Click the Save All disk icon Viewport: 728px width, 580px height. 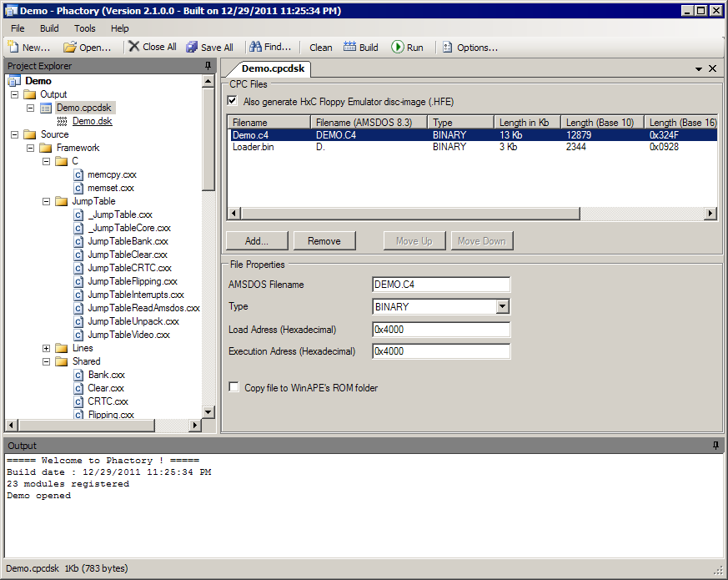[192, 47]
